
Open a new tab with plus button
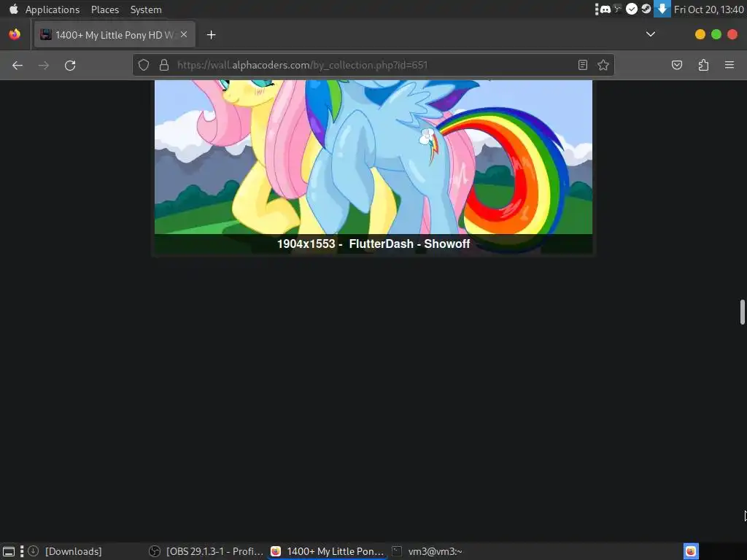coord(211,35)
